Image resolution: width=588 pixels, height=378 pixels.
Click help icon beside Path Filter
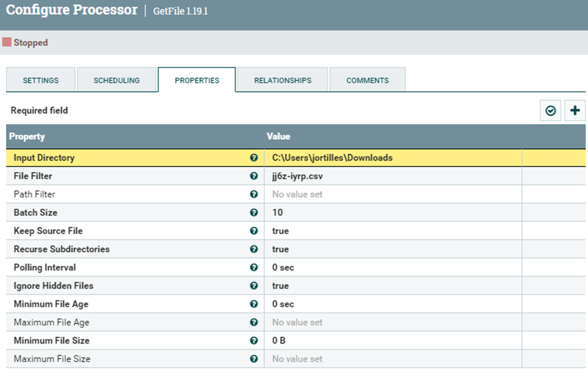click(254, 194)
